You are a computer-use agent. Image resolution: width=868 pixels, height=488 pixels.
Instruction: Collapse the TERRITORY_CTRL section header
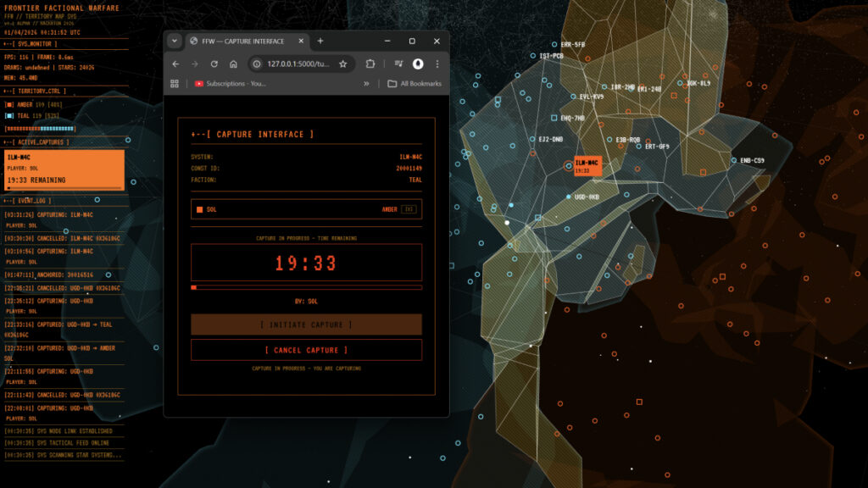[34, 91]
